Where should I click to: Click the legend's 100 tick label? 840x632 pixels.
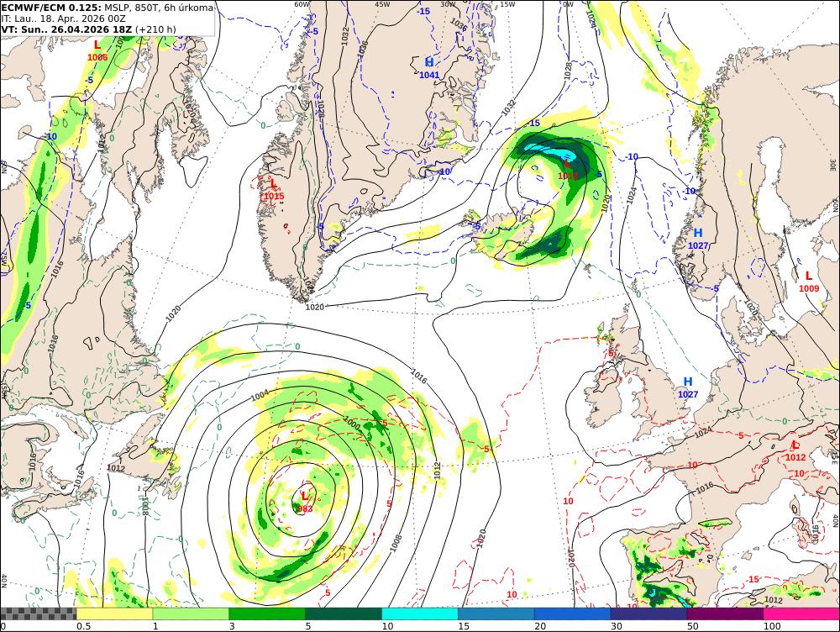coord(772,626)
